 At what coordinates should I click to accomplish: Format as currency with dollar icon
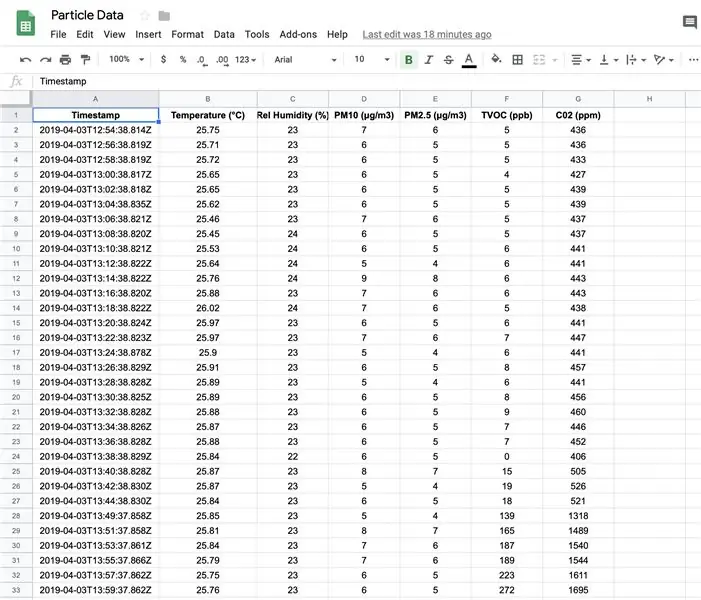click(x=164, y=59)
